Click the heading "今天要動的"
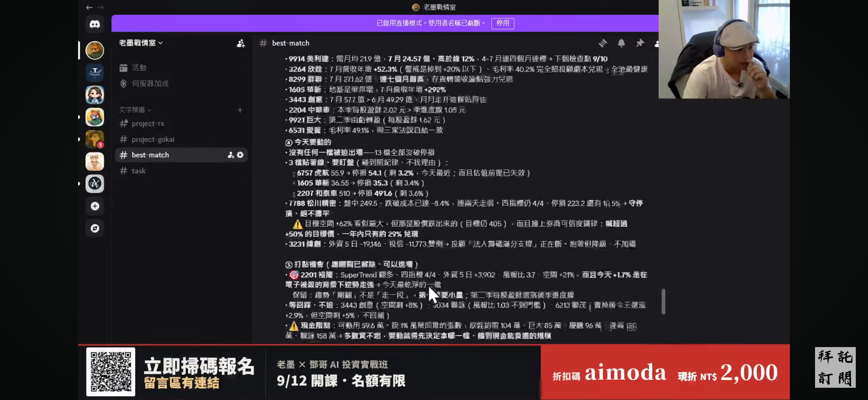Viewport: 868px width, 400px height. pyautogui.click(x=312, y=142)
